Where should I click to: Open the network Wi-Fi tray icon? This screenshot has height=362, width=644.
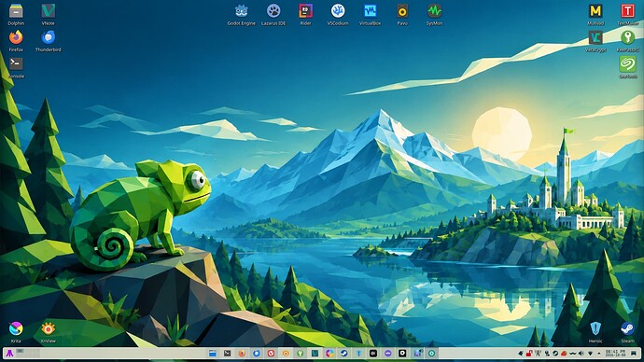(x=590, y=353)
